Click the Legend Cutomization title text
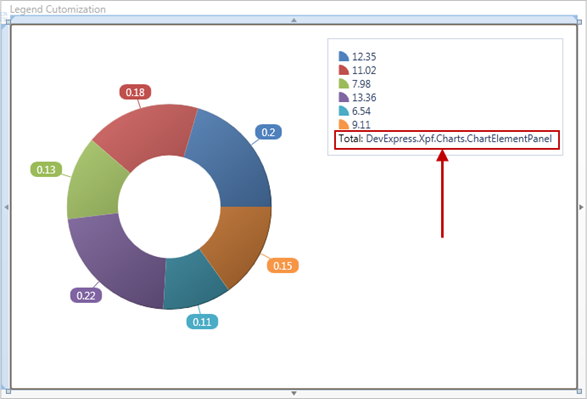587x399 pixels. coord(58,9)
